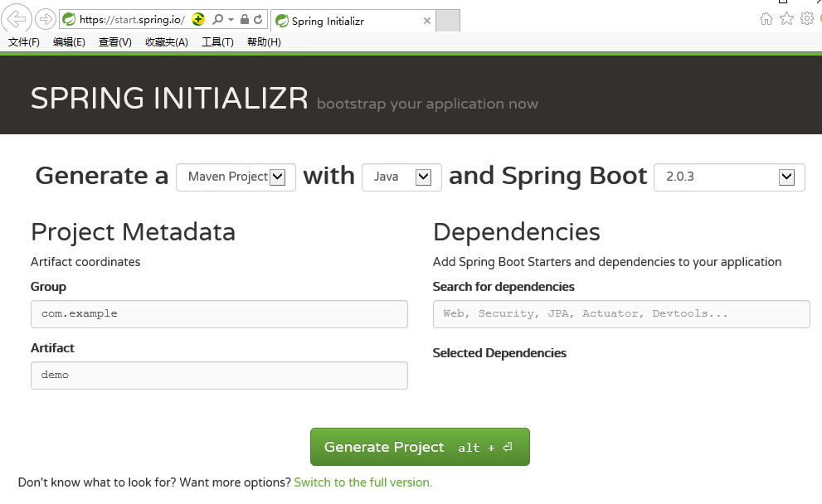
Task: Follow the Switch to the full version link
Action: point(363,482)
